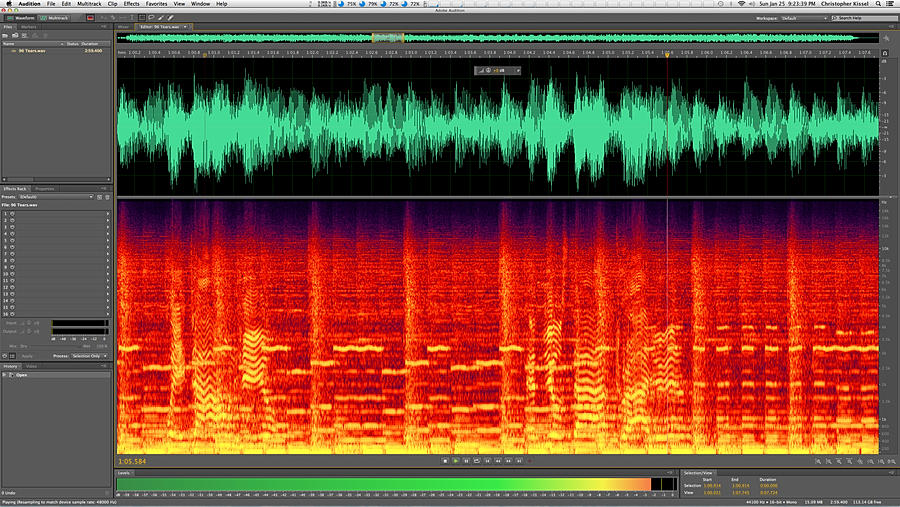
Task: Switch to Multitrack view
Action: point(54,18)
